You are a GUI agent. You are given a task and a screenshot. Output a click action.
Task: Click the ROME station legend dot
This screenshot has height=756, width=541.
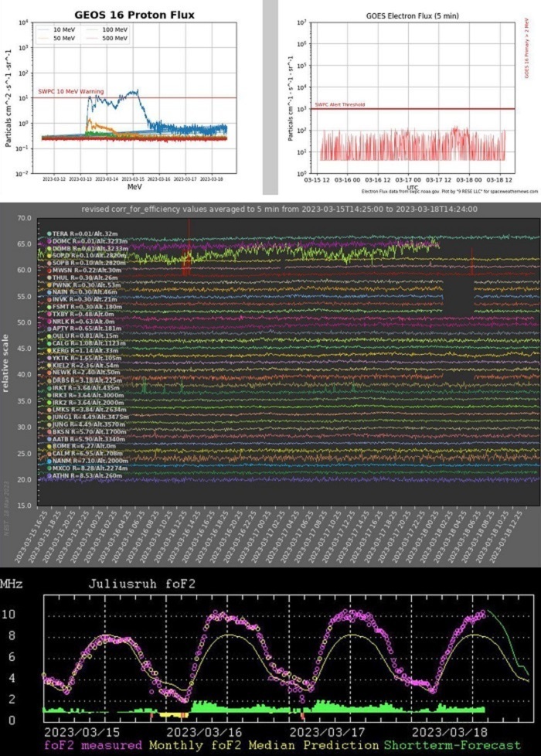tap(49, 446)
